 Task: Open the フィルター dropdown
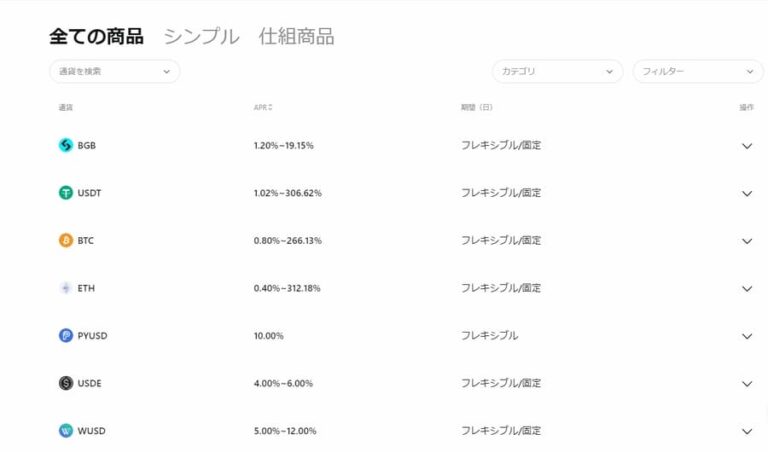[x=698, y=72]
